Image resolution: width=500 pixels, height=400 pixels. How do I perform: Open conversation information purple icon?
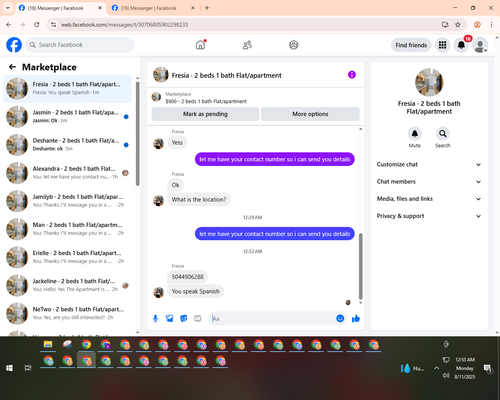[352, 75]
